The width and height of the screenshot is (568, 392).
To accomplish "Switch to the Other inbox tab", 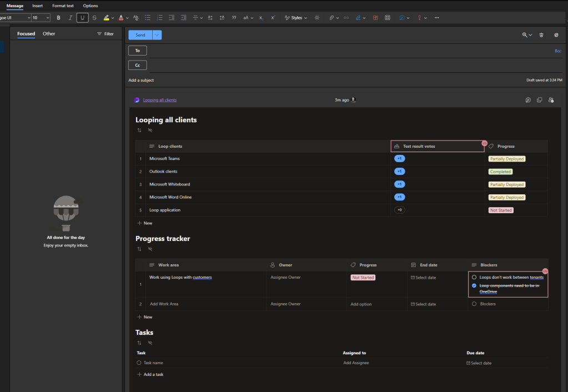I will click(x=49, y=34).
